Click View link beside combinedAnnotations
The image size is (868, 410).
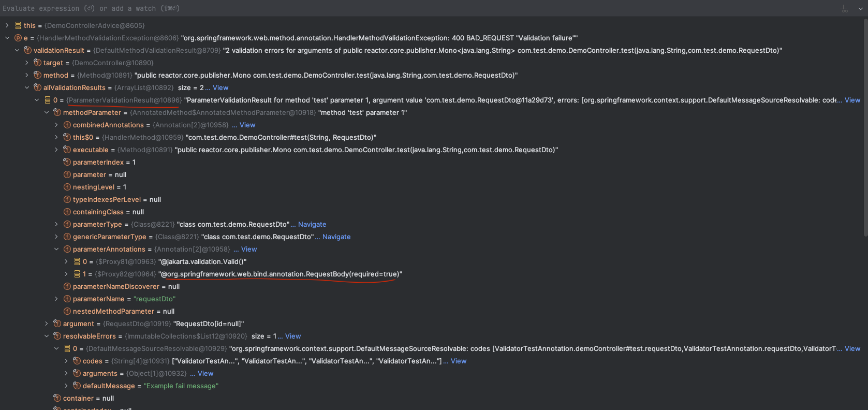tap(247, 125)
